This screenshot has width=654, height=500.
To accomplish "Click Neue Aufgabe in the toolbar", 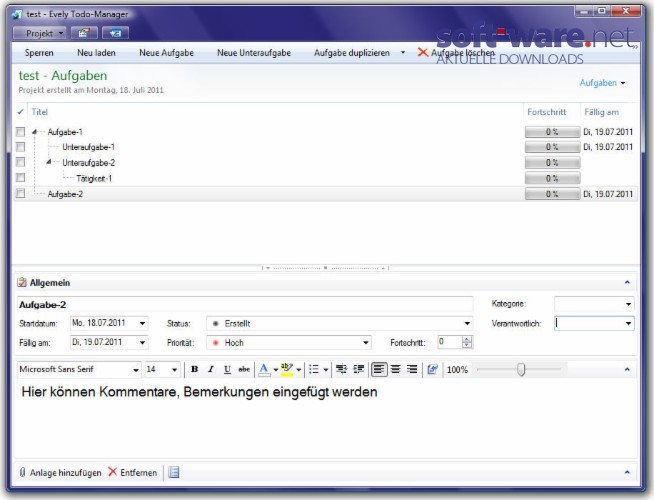I will 166,53.
